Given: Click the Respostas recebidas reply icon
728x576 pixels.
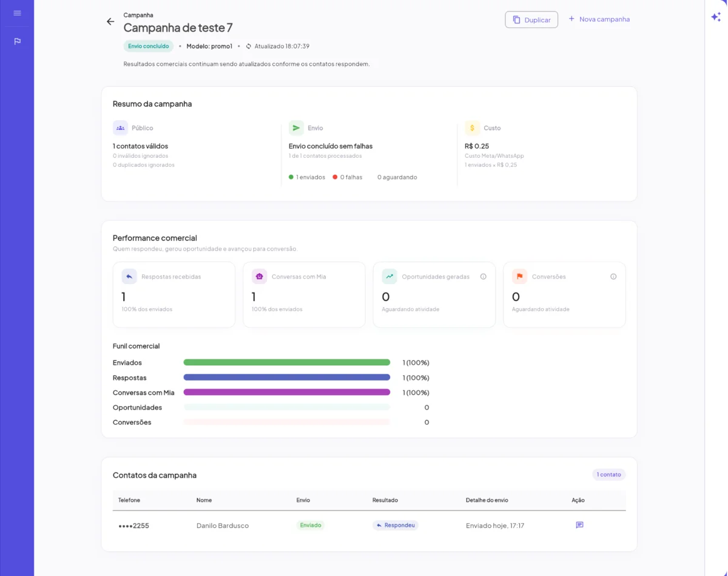Looking at the screenshot, I should (129, 276).
